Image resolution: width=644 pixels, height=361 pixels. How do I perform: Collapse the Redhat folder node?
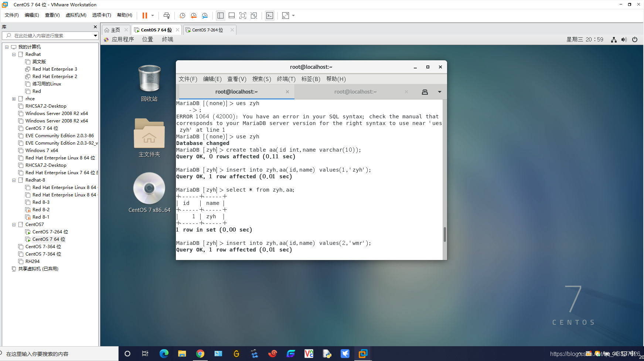(14, 54)
